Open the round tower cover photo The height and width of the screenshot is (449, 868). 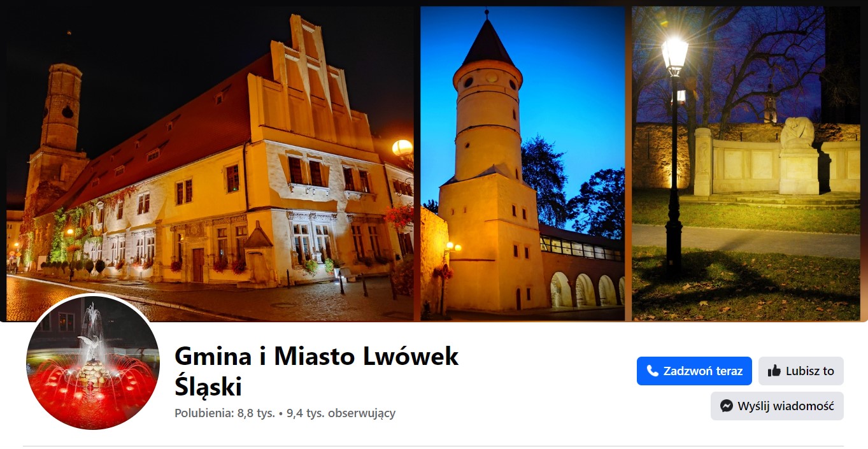[523, 164]
